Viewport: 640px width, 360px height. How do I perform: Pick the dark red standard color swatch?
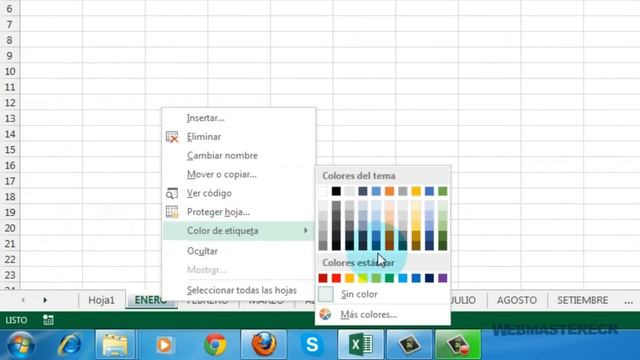(323, 278)
